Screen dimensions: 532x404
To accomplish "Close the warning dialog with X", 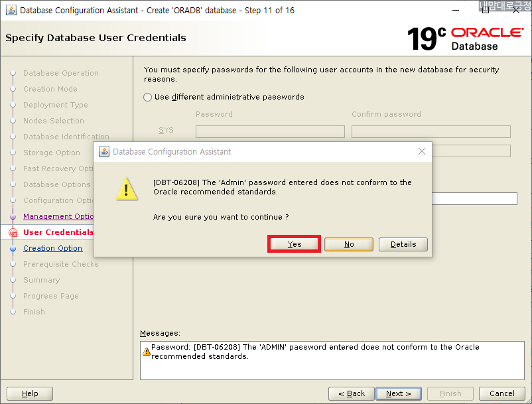I will coord(422,151).
